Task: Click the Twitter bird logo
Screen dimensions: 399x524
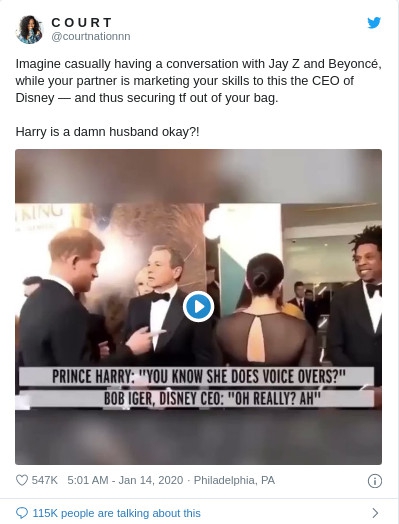Action: point(374,23)
